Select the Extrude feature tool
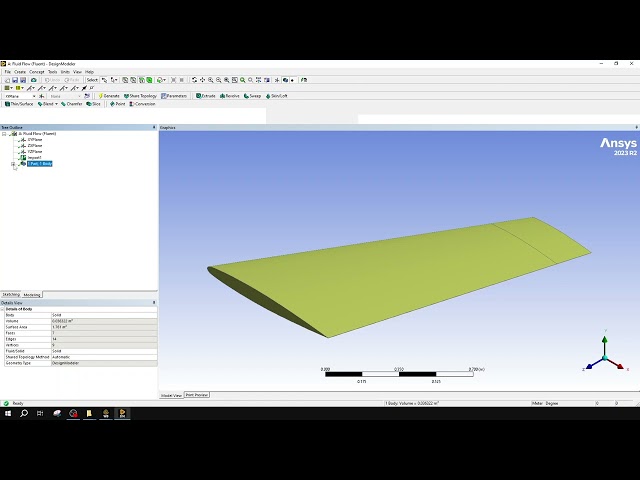The image size is (640, 480). [x=205, y=96]
